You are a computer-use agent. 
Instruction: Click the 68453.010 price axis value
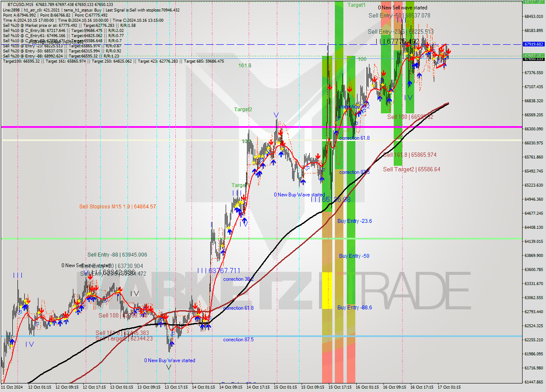534,17
